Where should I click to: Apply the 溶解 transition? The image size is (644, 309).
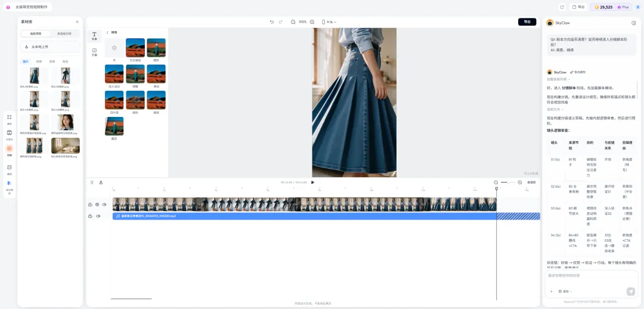point(135,75)
